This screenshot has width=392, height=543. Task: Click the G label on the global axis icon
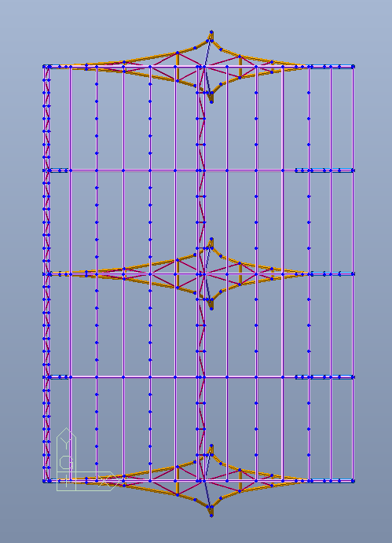pos(66,463)
